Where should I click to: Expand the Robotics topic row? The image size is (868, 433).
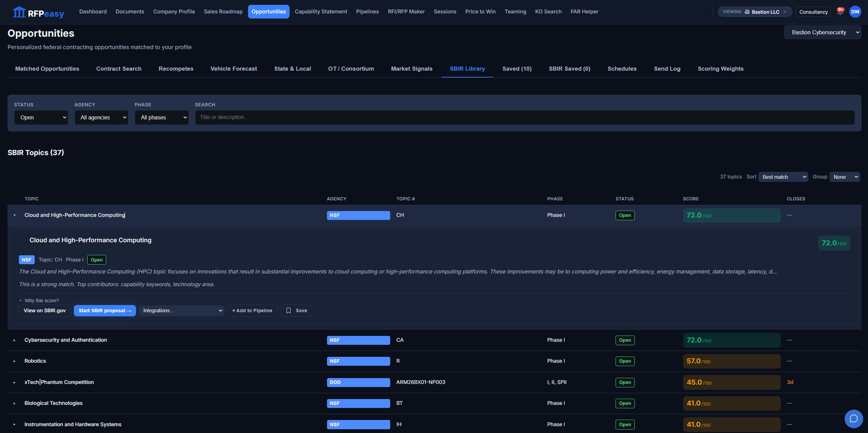(14, 361)
